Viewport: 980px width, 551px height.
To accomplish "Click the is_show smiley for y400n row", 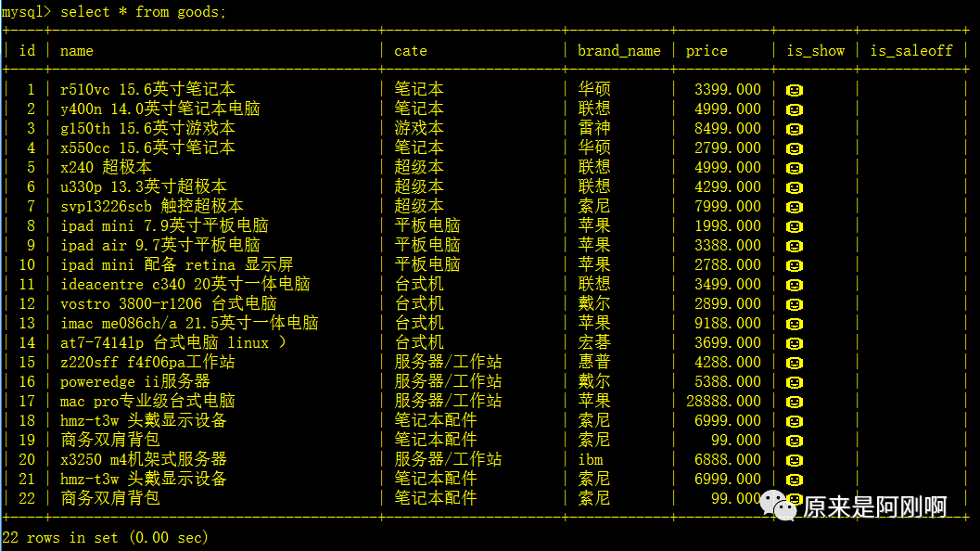I will (x=795, y=109).
